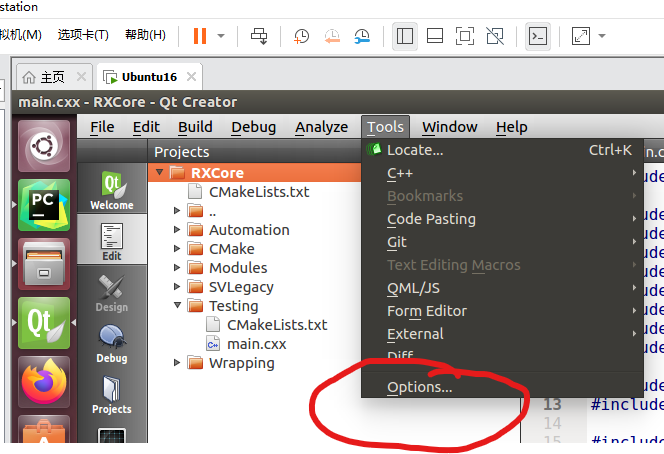Image resolution: width=664 pixels, height=454 pixels.
Task: Collapse the RXCore project root
Action: [160, 172]
